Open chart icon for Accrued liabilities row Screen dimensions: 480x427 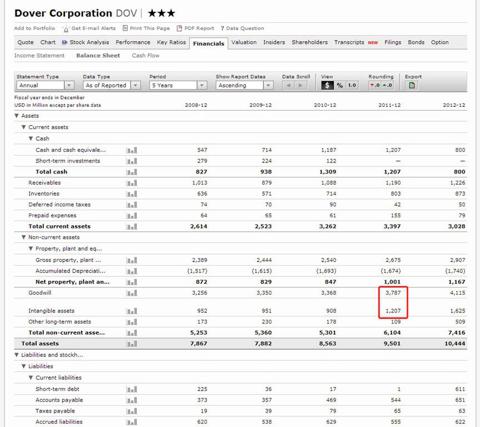[x=132, y=422]
